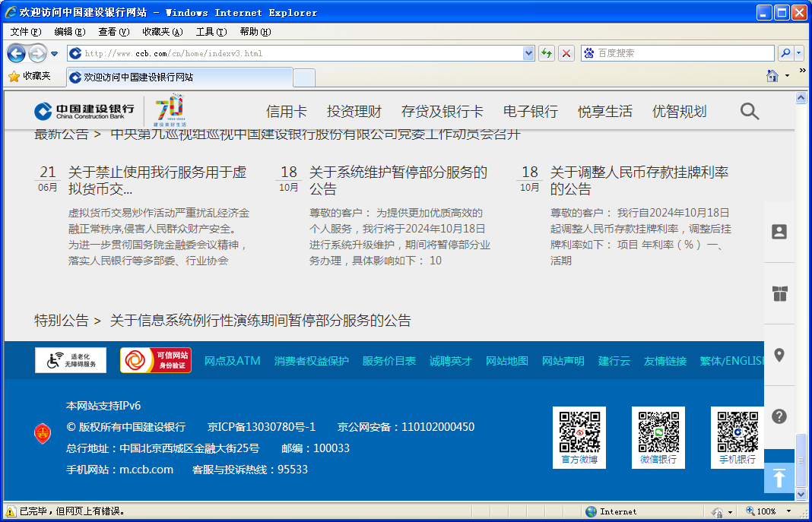This screenshot has width=812, height=522.
Task: Visit the 优智规划 section
Action: click(x=680, y=111)
